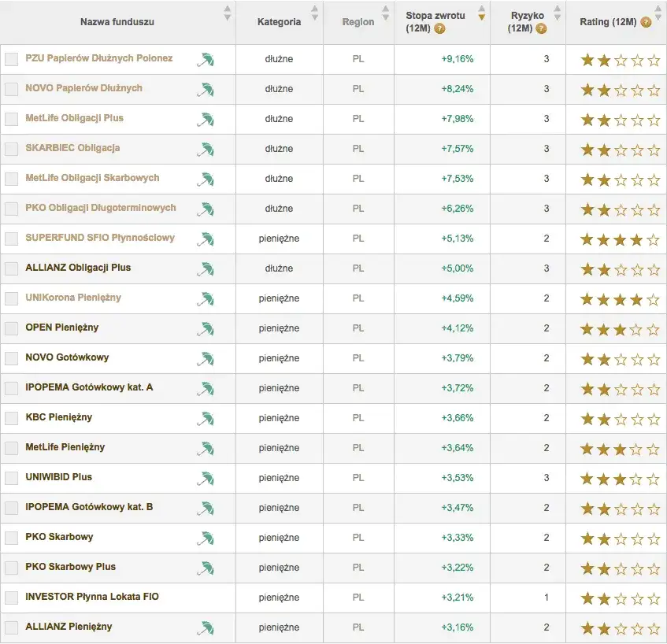Screen dimensions: 667x644
Task: Tick checkbox for KBC Pieniężny
Action: (12, 418)
